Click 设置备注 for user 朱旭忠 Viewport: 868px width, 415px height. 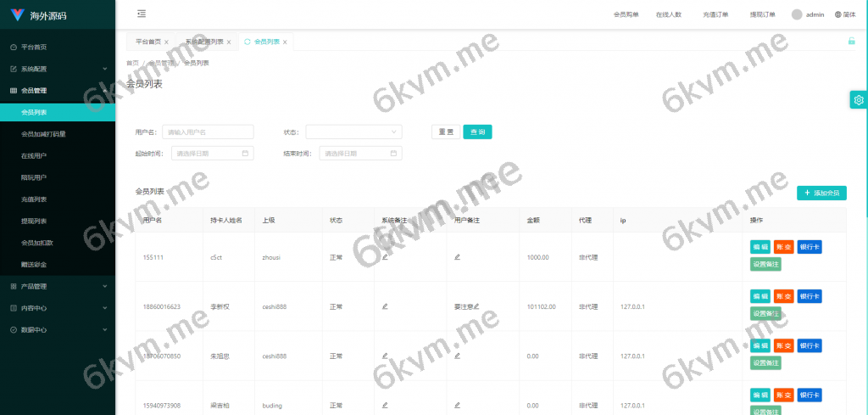765,363
